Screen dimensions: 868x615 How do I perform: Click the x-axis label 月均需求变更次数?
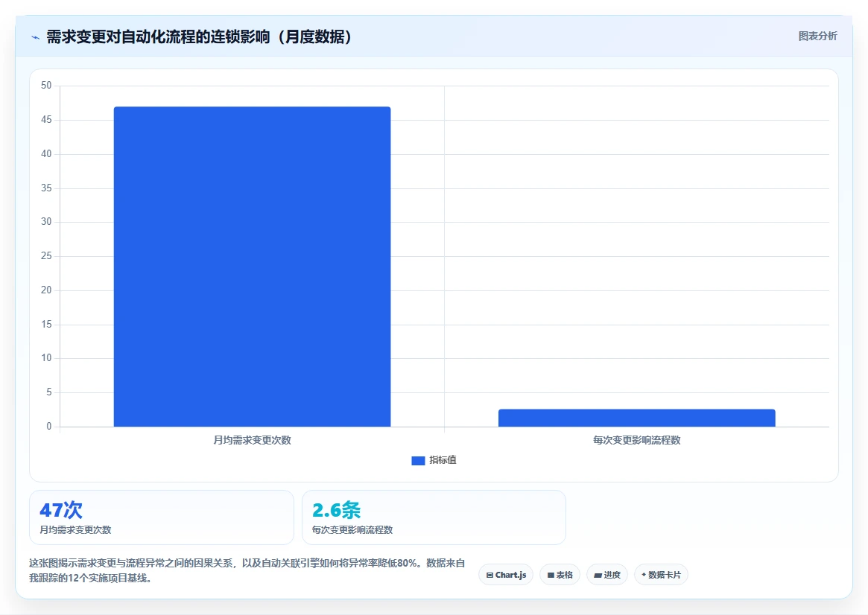coord(253,440)
